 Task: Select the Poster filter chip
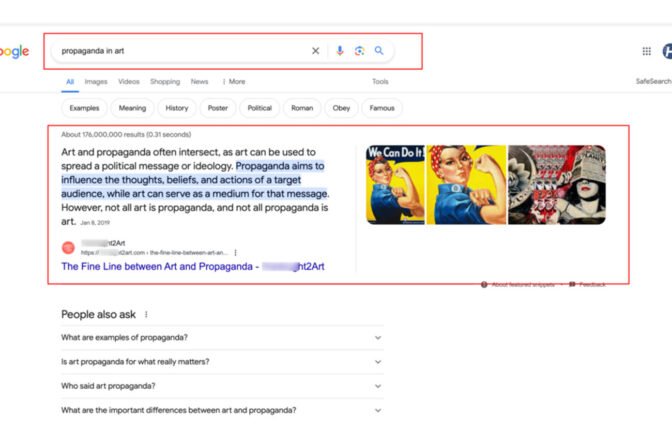point(218,108)
